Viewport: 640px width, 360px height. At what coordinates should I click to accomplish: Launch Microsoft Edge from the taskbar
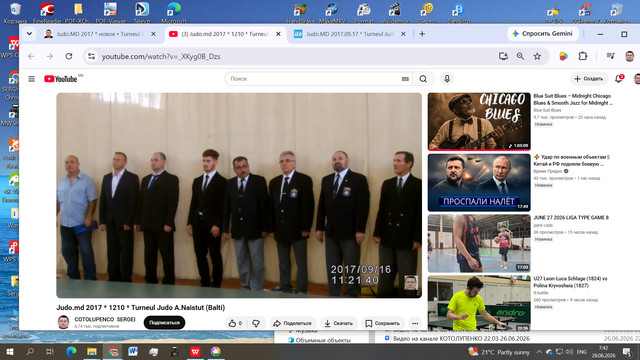tap(71, 351)
